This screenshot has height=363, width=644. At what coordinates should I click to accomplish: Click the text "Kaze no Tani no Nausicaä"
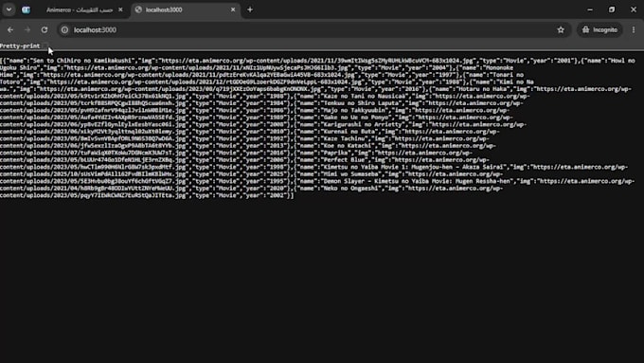click(x=364, y=96)
